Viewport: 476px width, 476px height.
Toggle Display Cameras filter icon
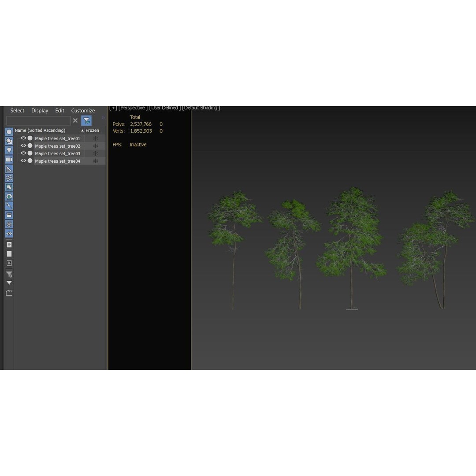pos(9,160)
